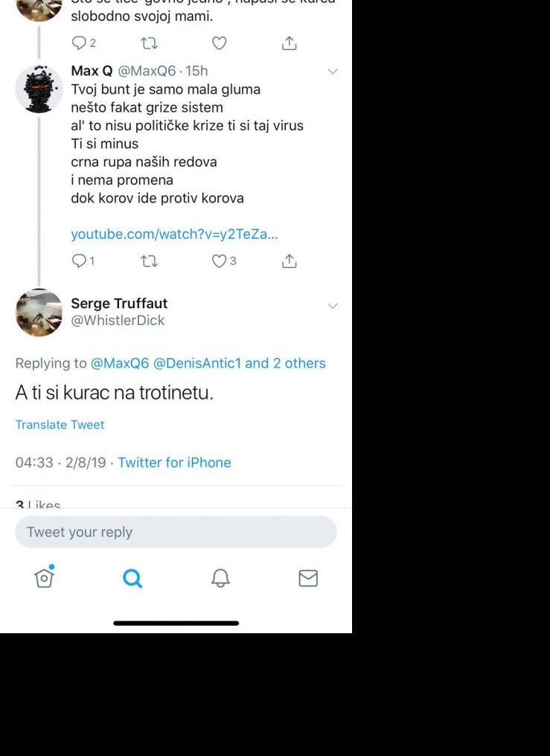550x756 pixels.
Task: Open the Home tab
Action: [45, 577]
